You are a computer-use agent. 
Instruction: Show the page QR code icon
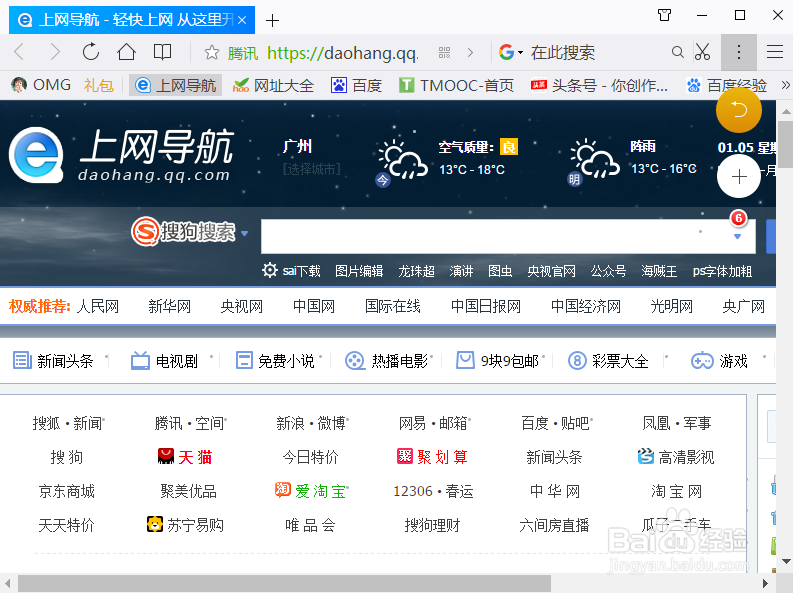coord(445,52)
